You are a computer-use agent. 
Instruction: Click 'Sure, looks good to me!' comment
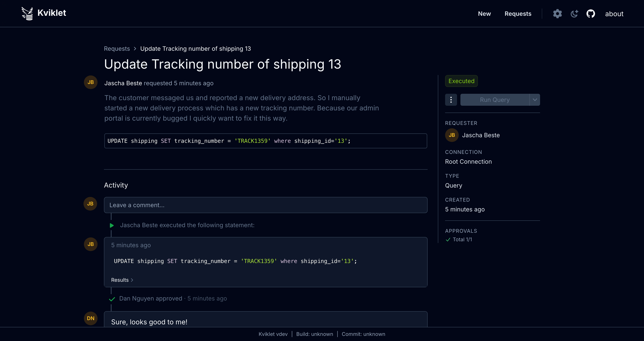click(149, 322)
